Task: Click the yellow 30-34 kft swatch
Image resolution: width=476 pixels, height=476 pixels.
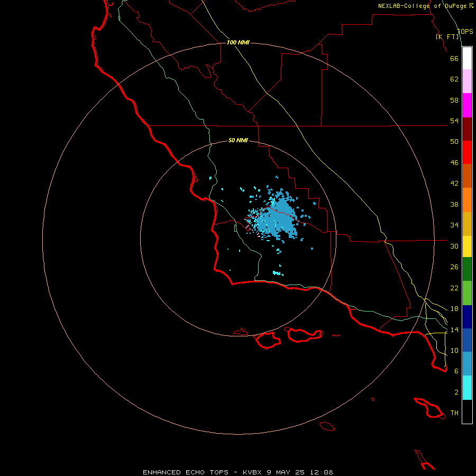Action: tap(467, 246)
